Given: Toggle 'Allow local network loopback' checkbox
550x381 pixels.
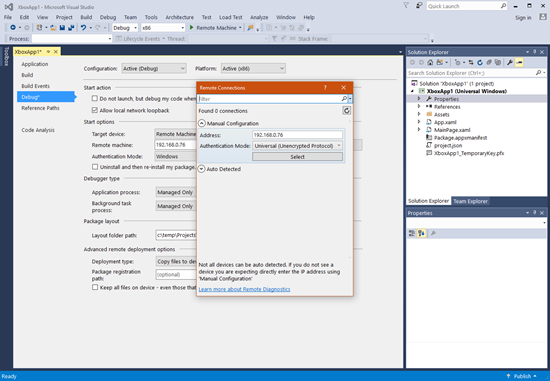Looking at the screenshot, I should (95, 110).
